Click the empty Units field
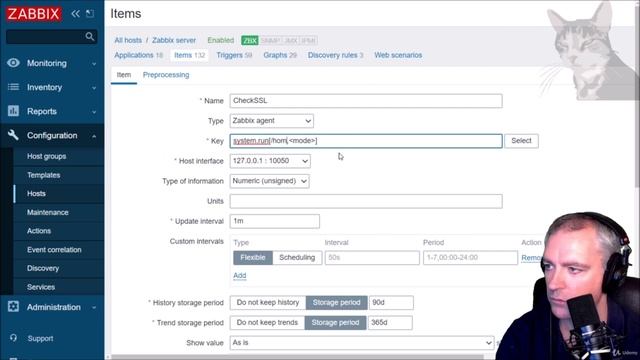The width and height of the screenshot is (640, 360). pos(366,201)
